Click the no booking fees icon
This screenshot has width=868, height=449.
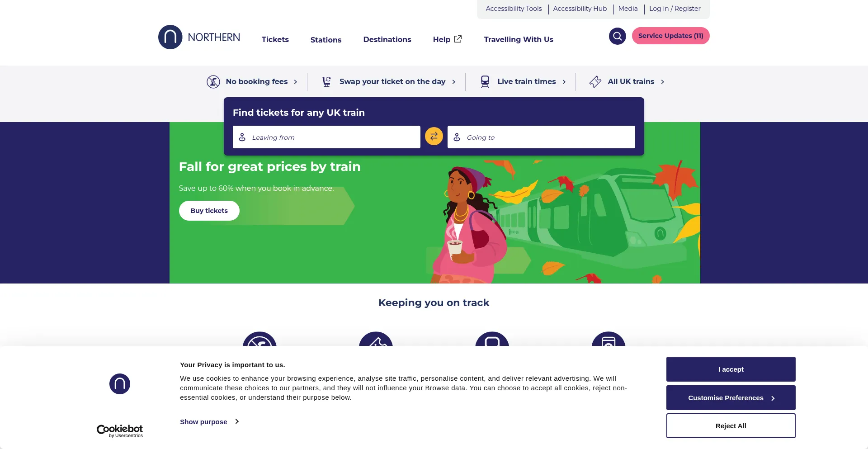point(213,82)
